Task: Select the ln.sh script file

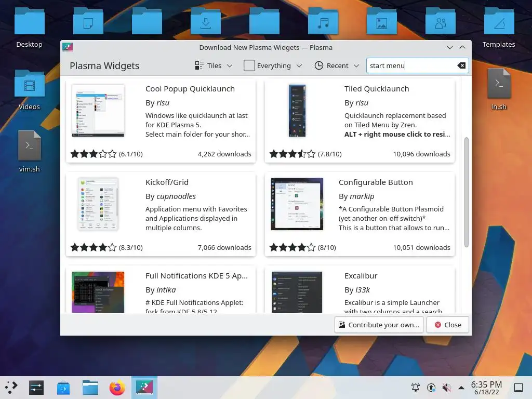Action: [499, 84]
